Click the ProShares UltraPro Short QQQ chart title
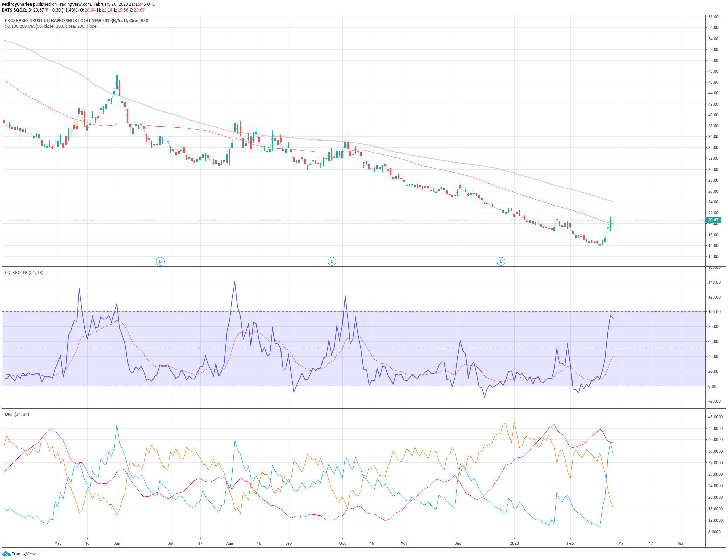The image size is (728, 560). click(77, 21)
